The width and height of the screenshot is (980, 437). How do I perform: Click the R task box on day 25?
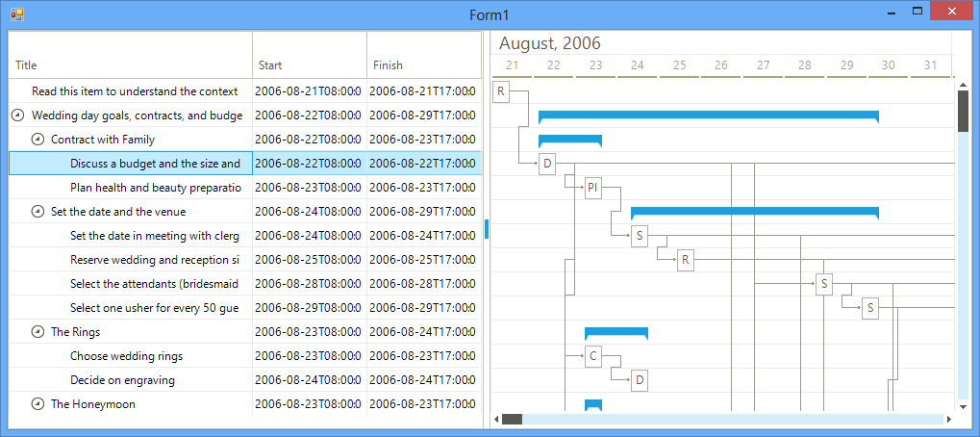tap(686, 260)
